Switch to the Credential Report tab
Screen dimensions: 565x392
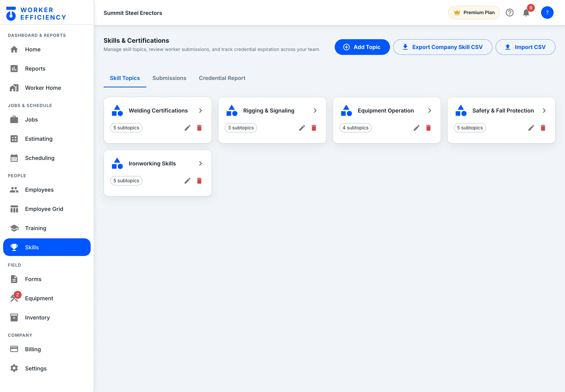pos(222,78)
